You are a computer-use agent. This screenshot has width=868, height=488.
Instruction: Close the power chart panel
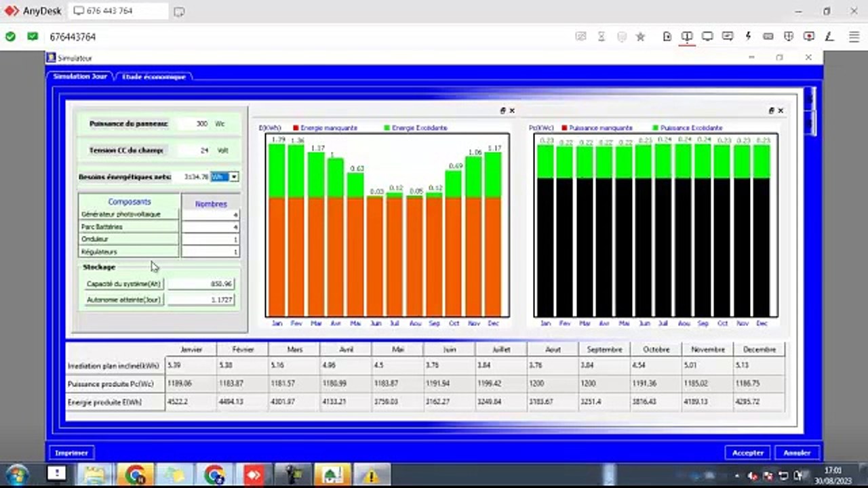(781, 110)
